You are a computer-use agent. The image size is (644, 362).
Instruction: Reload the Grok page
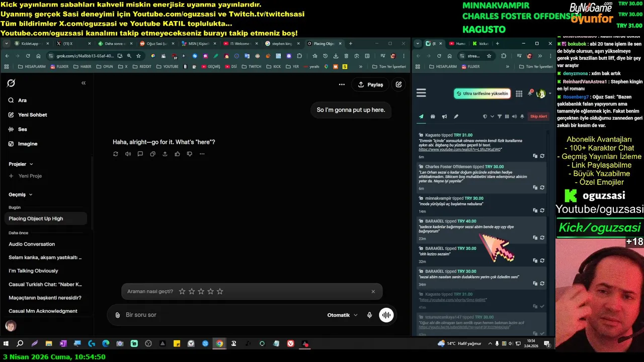click(x=28, y=56)
